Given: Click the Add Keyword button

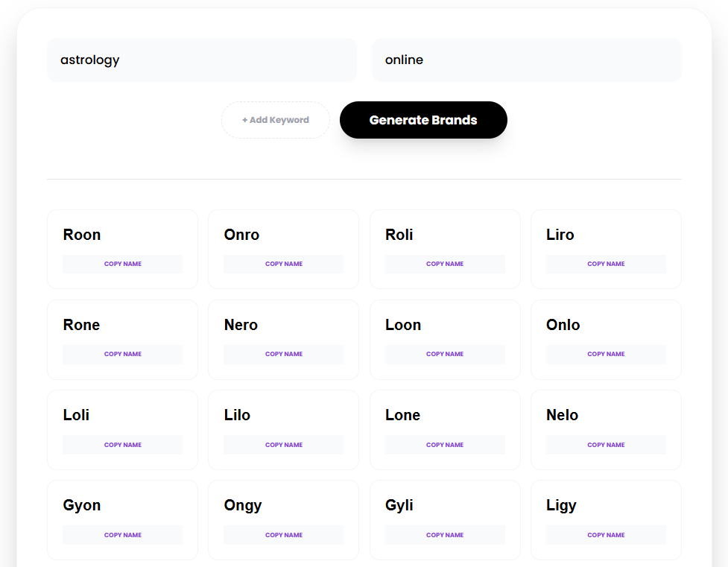Looking at the screenshot, I should coord(275,120).
